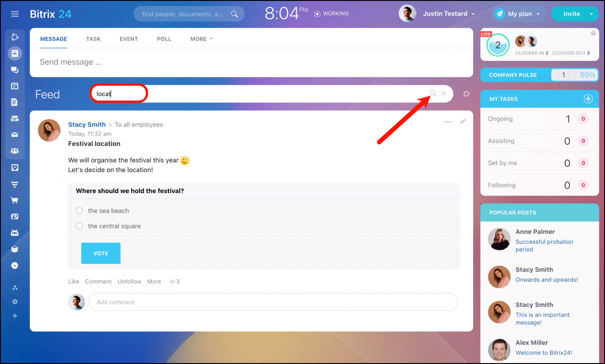Clear the feed search with X

[443, 93]
